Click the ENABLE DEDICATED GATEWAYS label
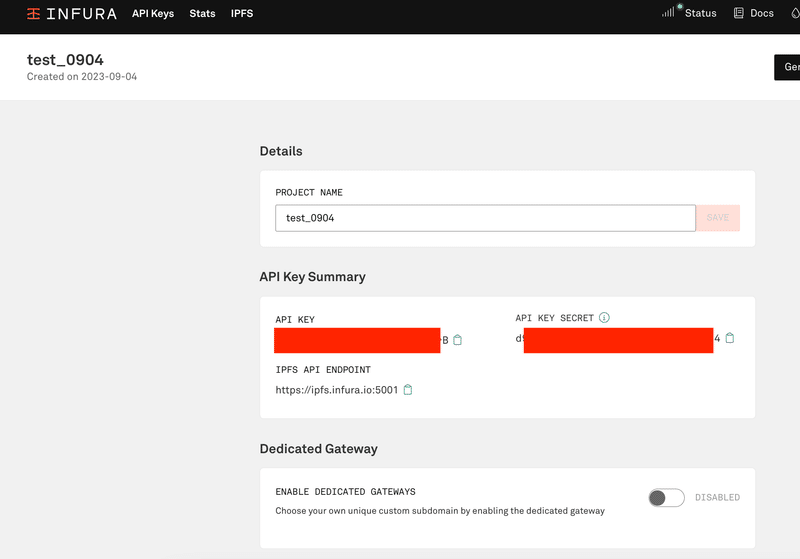The width and height of the screenshot is (800, 559). click(345, 492)
